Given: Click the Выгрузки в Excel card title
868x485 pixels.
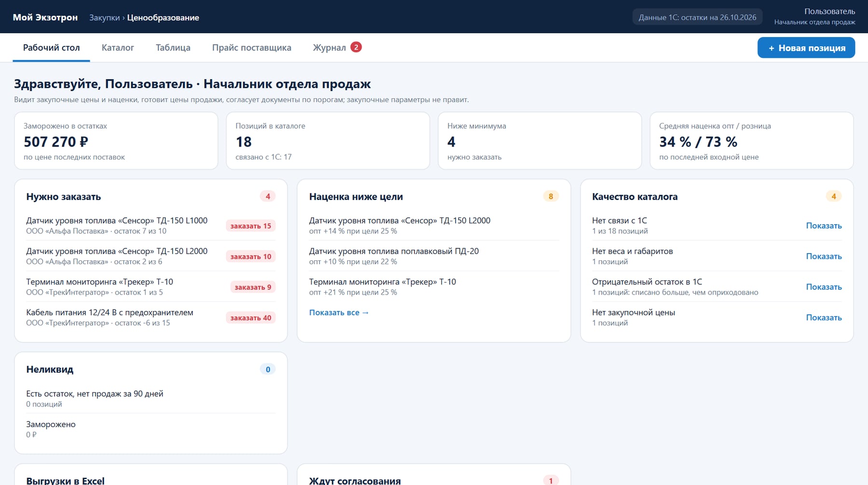Looking at the screenshot, I should point(65,481).
